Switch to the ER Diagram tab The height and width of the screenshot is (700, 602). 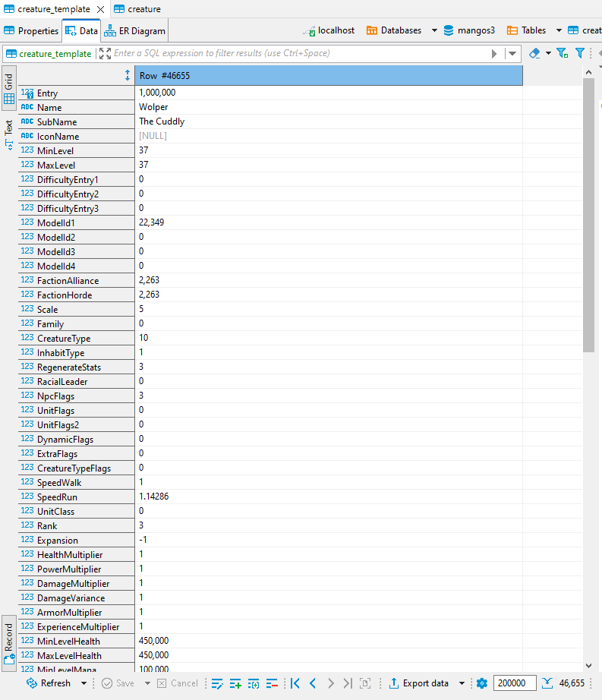135,31
